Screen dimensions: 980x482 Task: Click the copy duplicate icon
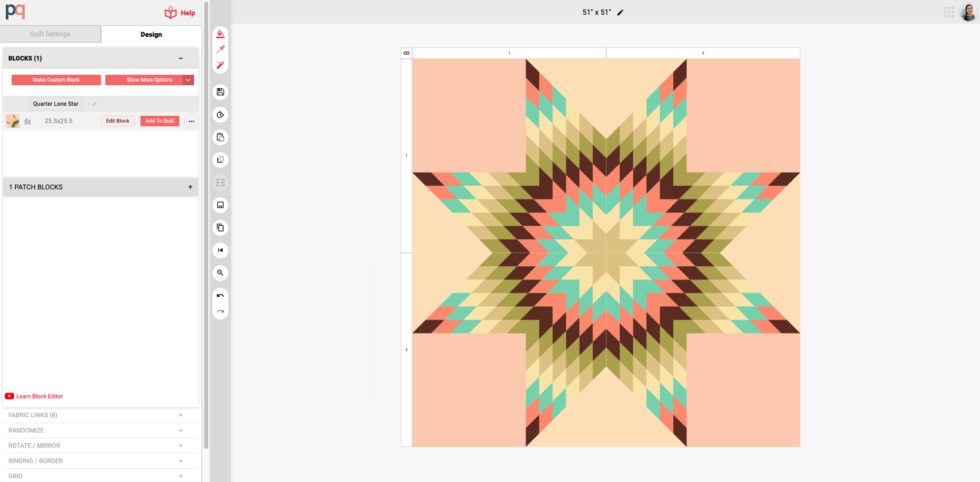pos(220,228)
